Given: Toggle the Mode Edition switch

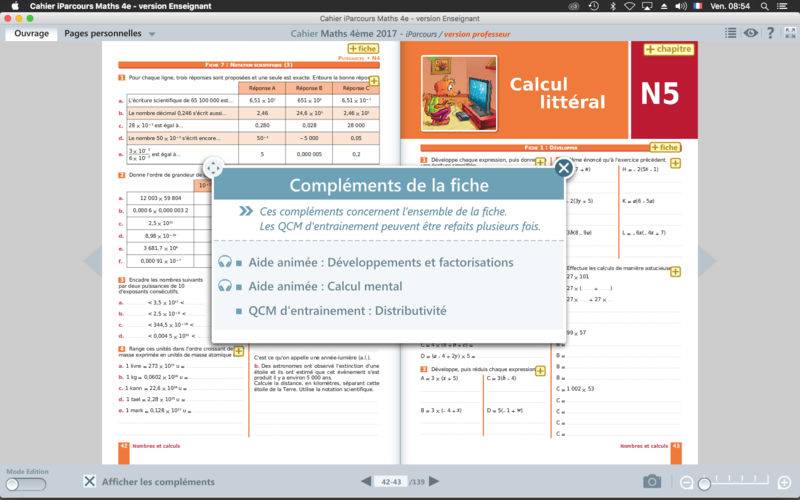Looking at the screenshot, I should point(26,484).
